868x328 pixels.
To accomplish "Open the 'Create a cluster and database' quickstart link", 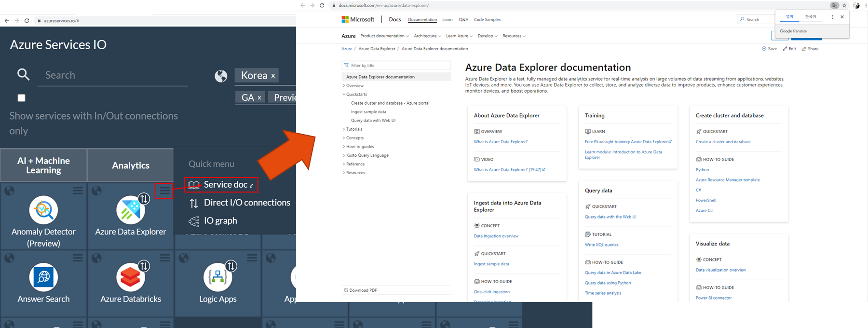I will 723,142.
